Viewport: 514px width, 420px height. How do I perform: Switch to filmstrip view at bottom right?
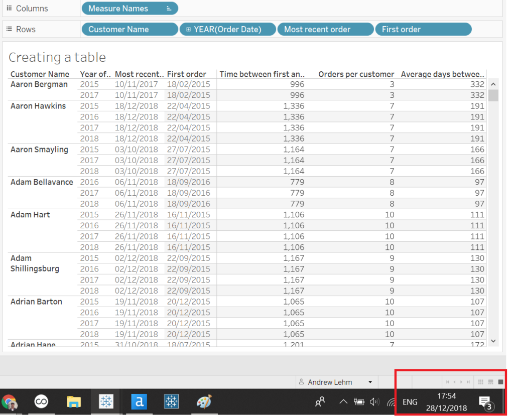coord(490,382)
